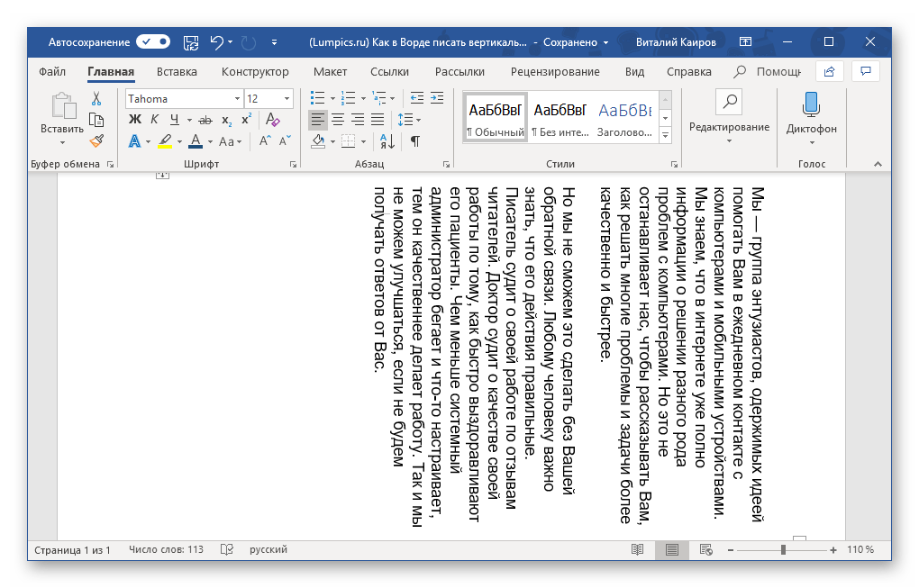Expand the font size 12 dropdown
The width and height of the screenshot is (919, 588).
point(287,98)
